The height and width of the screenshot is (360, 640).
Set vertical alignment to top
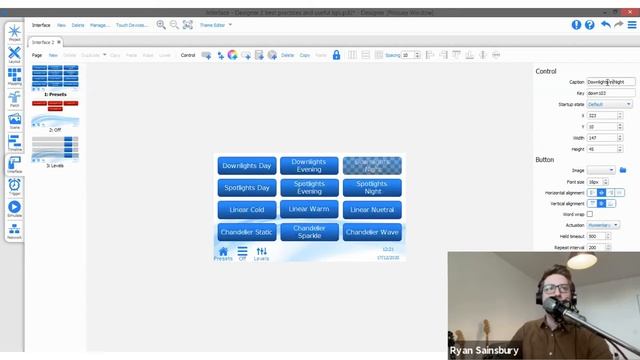pos(592,203)
